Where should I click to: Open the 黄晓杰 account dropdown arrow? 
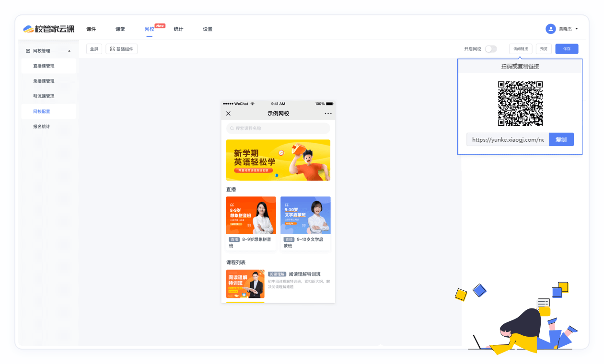[x=577, y=29]
